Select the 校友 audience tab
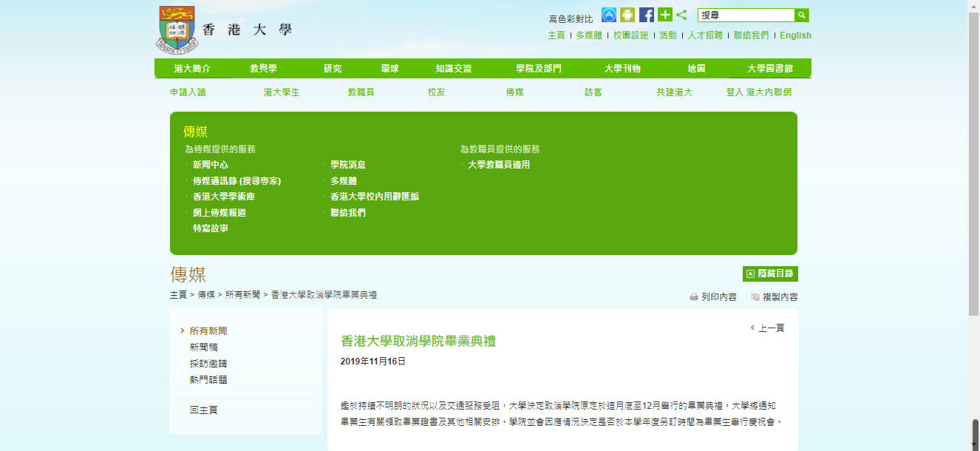 436,92
